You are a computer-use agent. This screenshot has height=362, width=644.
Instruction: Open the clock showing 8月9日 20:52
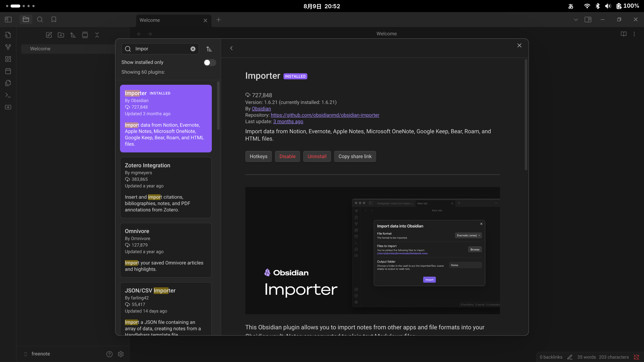(x=322, y=6)
